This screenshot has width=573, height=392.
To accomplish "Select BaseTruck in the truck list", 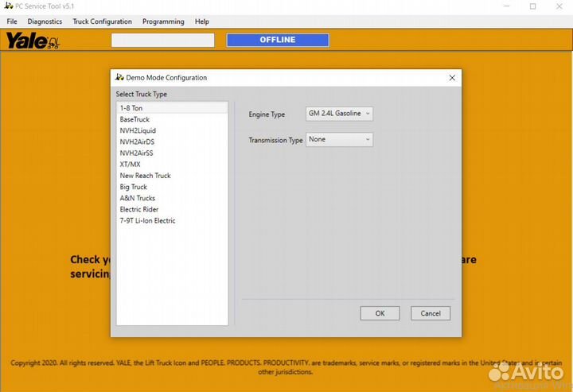I will pyautogui.click(x=172, y=119).
